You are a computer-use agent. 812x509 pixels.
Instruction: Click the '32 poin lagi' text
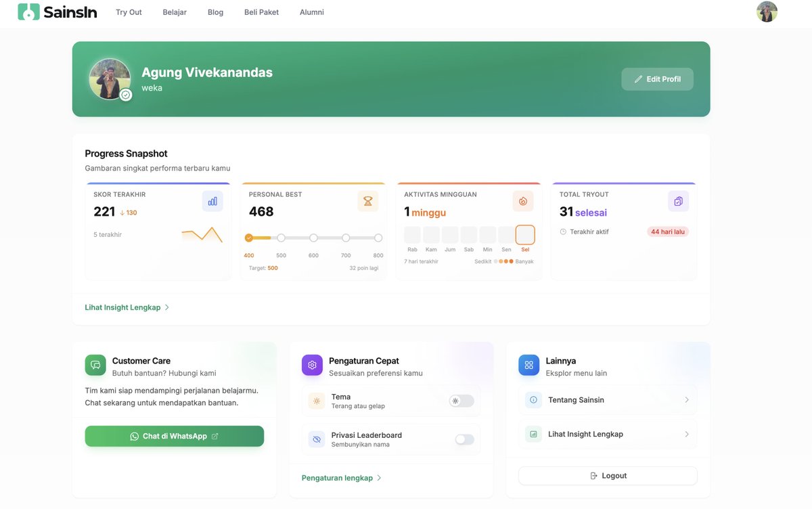pyautogui.click(x=363, y=268)
